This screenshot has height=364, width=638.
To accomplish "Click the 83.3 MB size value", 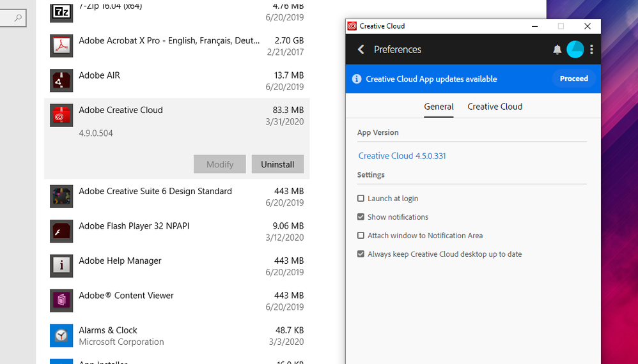I will tap(288, 110).
